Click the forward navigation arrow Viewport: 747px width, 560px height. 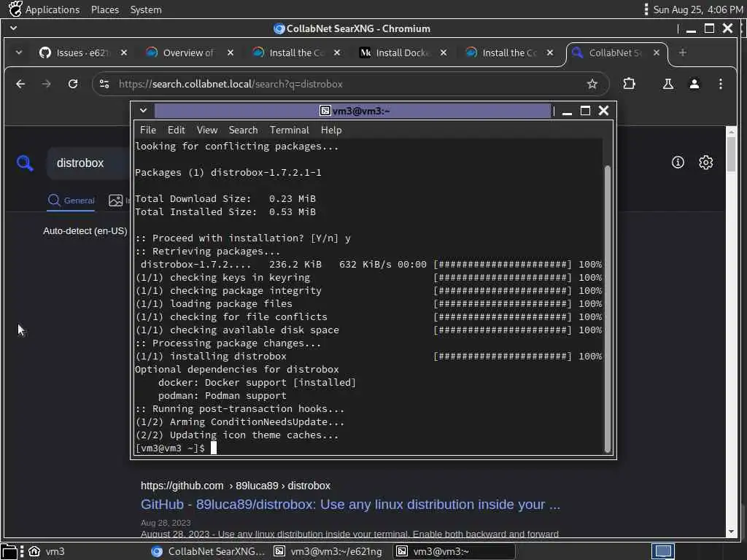tap(46, 84)
